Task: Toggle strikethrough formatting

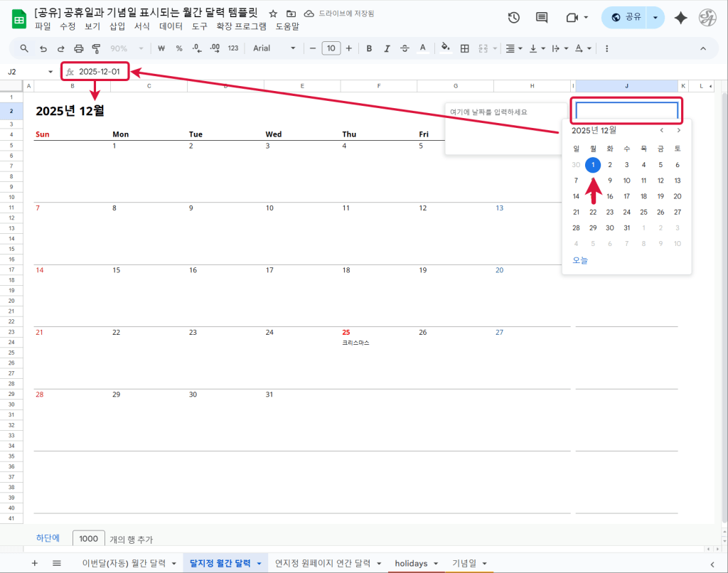Action: coord(405,48)
